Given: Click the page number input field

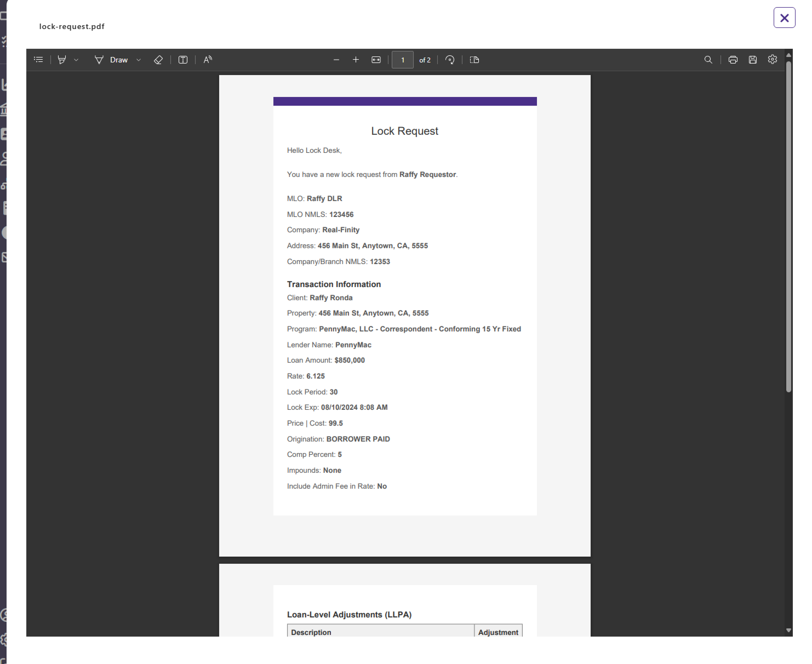Looking at the screenshot, I should [x=402, y=60].
